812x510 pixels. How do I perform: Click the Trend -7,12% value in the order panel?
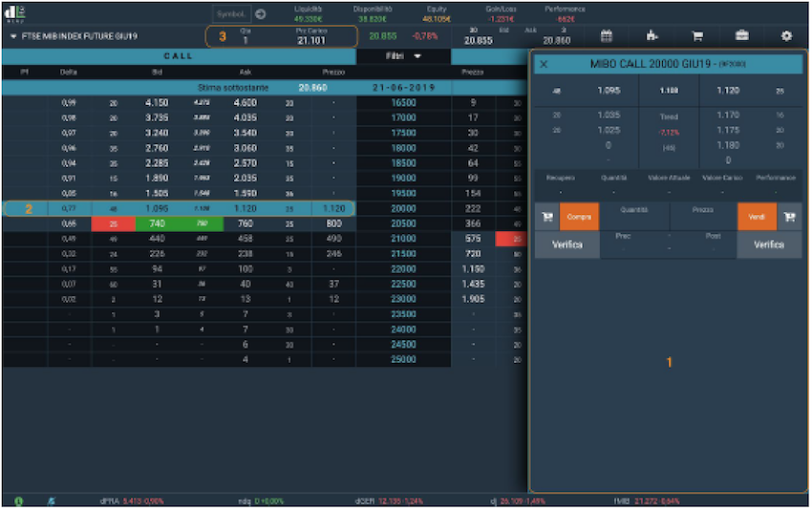pos(669,133)
